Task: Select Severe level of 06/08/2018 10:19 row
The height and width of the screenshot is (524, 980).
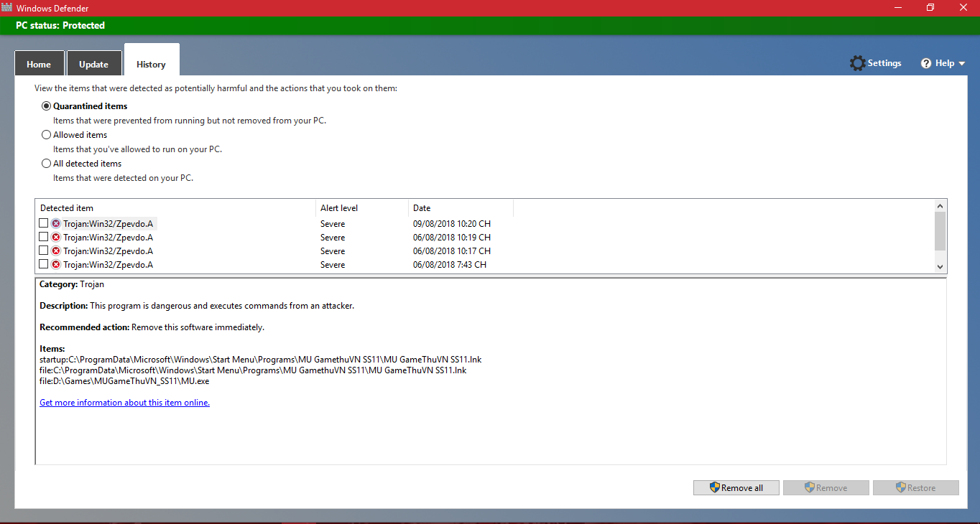Action: tap(333, 238)
